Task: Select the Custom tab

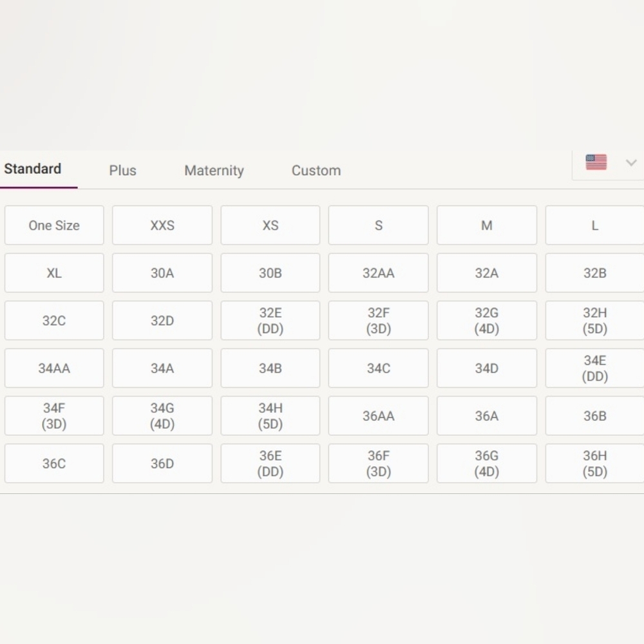Action: [x=316, y=171]
